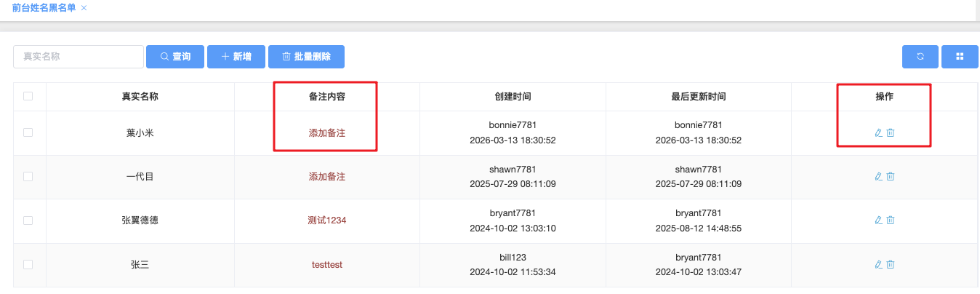Click the edit icon for 张三

click(x=878, y=265)
